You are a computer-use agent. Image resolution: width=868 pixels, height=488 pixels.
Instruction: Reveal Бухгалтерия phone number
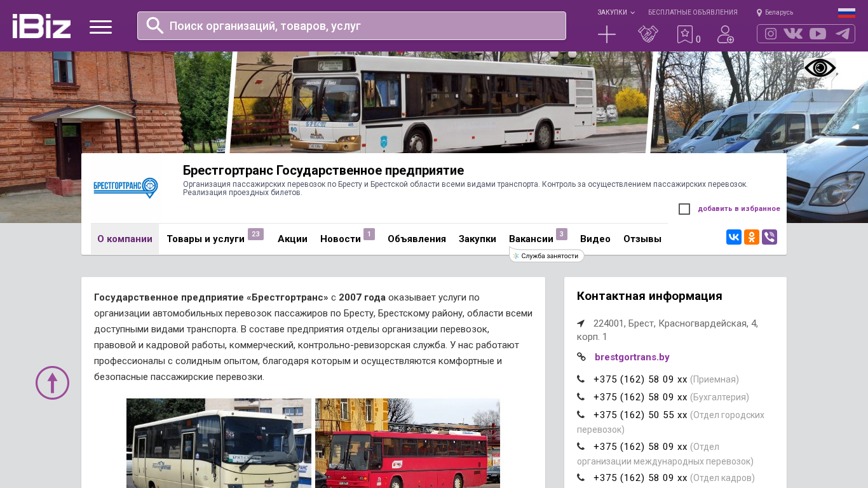[x=641, y=397]
